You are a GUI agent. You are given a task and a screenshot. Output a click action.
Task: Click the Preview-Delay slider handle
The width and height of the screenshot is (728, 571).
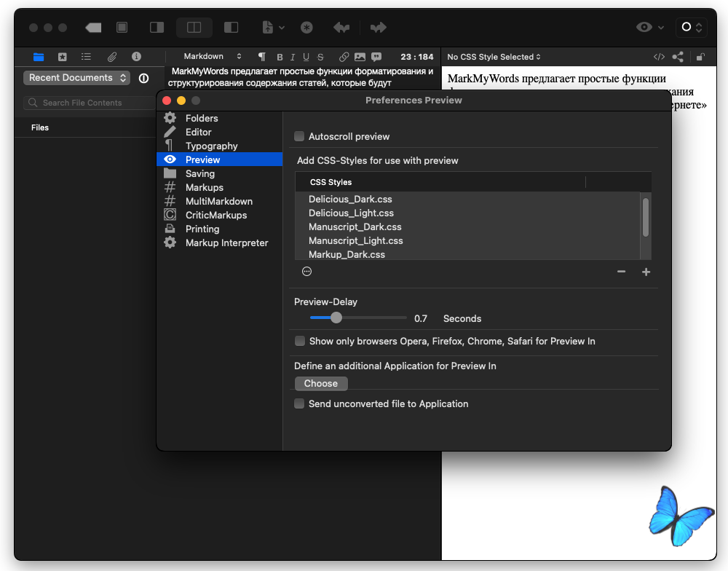pos(336,318)
